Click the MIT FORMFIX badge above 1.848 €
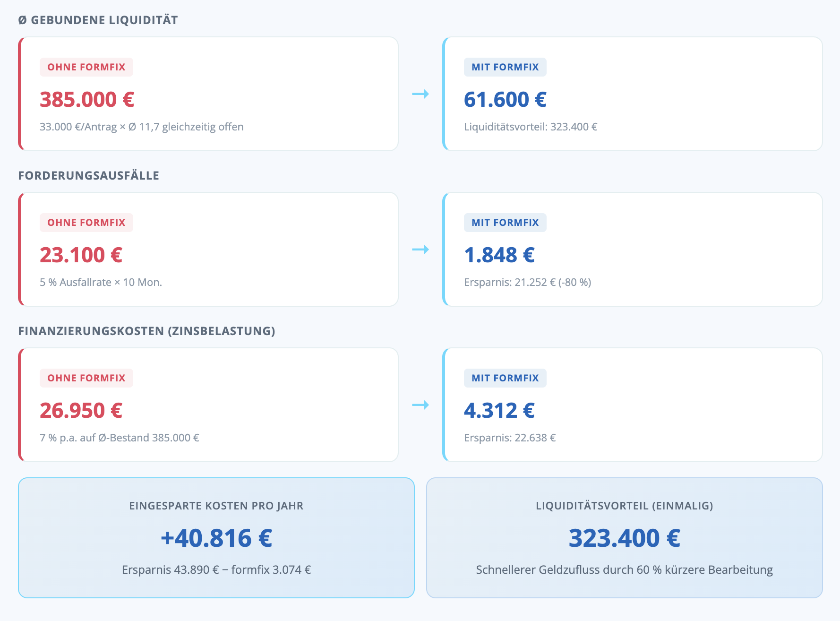Image resolution: width=840 pixels, height=621 pixels. (505, 223)
